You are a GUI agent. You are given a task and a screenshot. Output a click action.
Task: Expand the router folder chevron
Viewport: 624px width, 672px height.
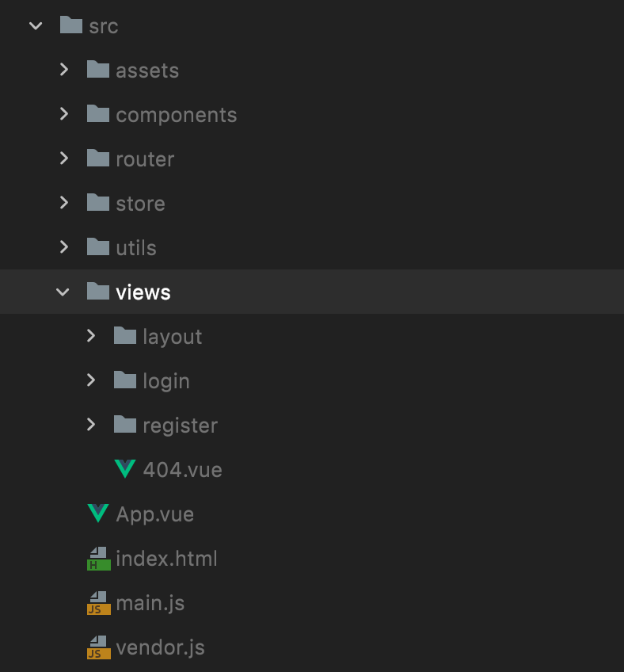tap(64, 158)
